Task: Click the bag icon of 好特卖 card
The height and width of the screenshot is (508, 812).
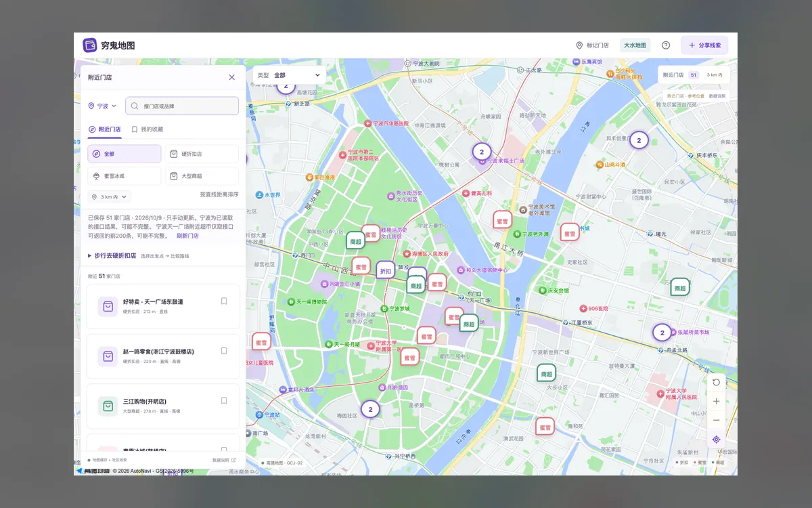Action: point(108,307)
